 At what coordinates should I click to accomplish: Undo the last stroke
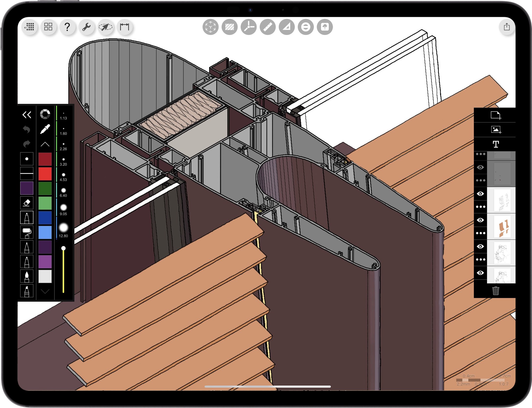click(27, 129)
